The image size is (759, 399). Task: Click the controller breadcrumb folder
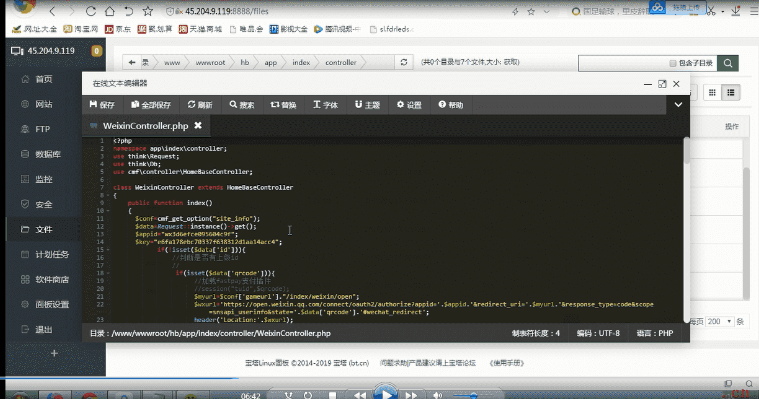pos(341,62)
